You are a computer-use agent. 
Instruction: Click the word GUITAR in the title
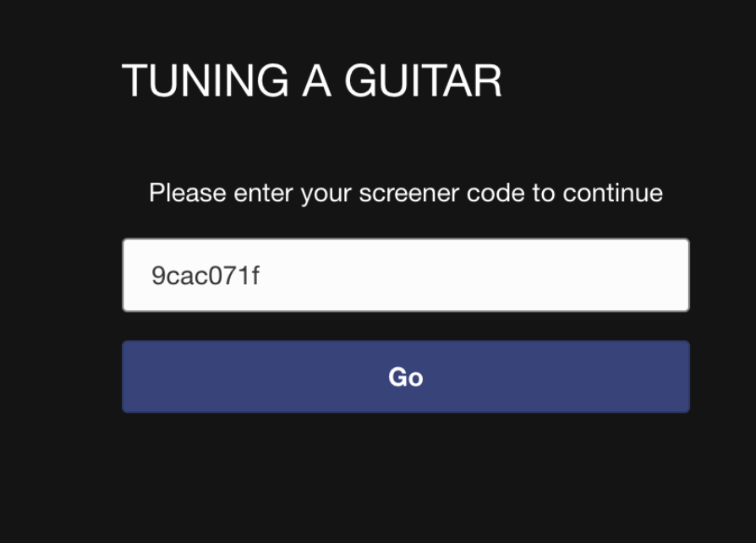[423, 81]
